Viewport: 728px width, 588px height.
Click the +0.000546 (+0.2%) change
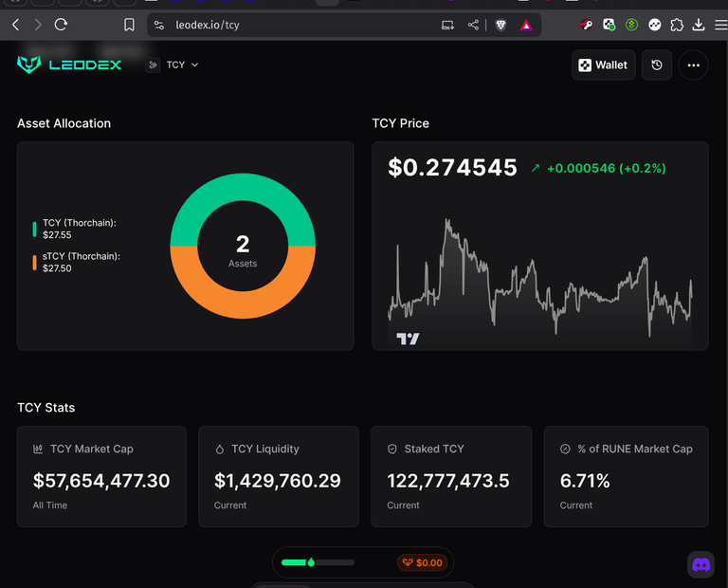607,168
